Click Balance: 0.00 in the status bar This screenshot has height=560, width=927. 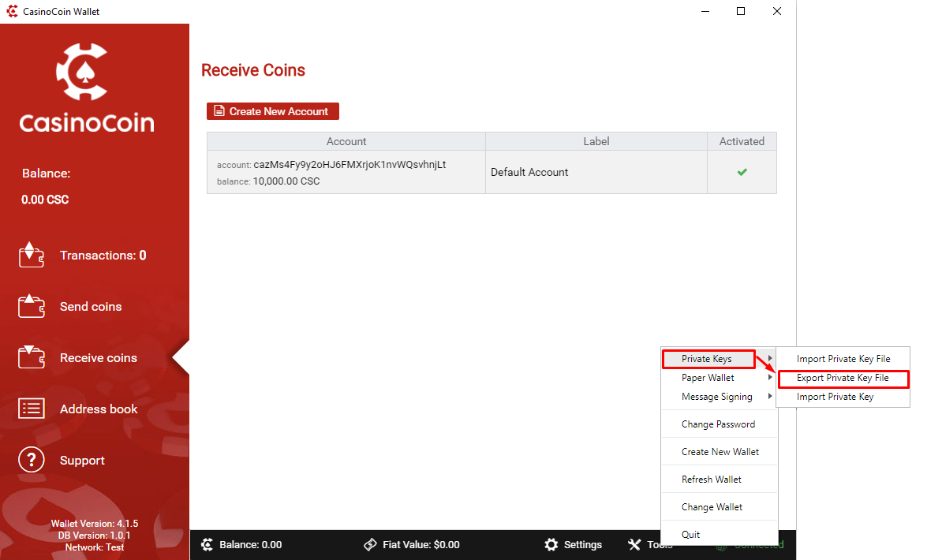coord(250,545)
